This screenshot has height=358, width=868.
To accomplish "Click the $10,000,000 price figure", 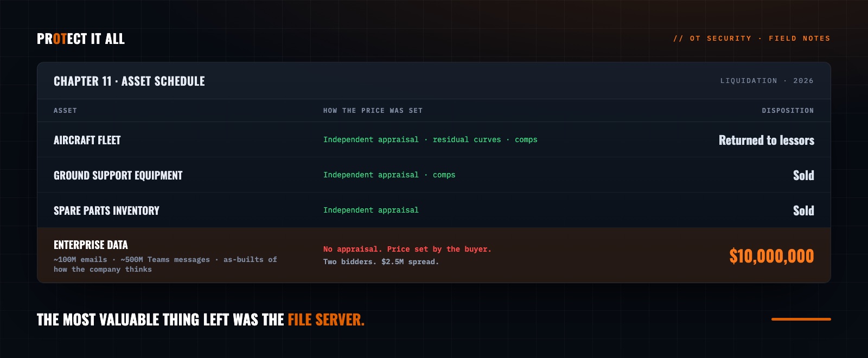I will 771,256.
